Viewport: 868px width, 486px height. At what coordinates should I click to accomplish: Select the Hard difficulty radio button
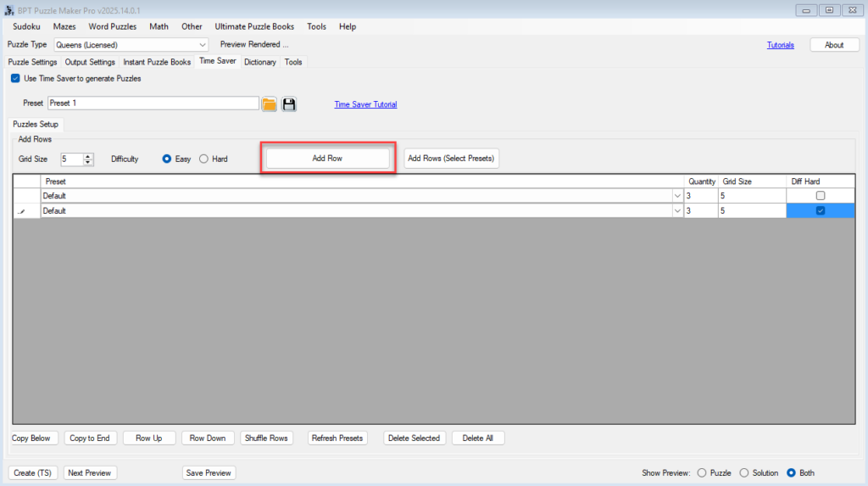(203, 159)
